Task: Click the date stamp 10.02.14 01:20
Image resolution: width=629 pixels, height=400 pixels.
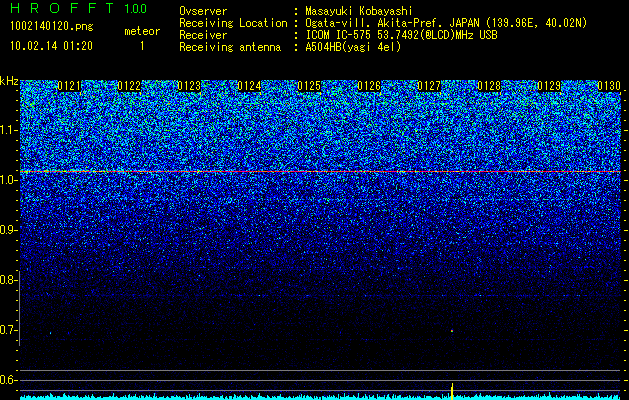Action: (51, 46)
